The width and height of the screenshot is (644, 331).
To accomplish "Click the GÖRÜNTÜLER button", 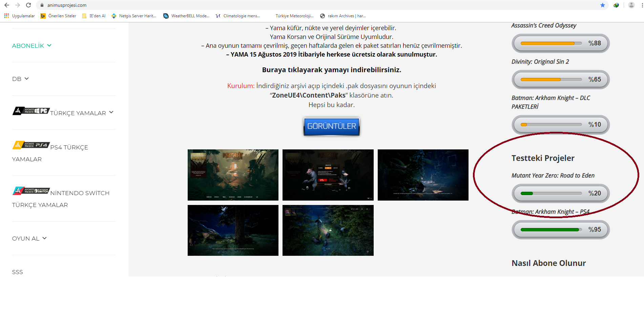I will 332,126.
